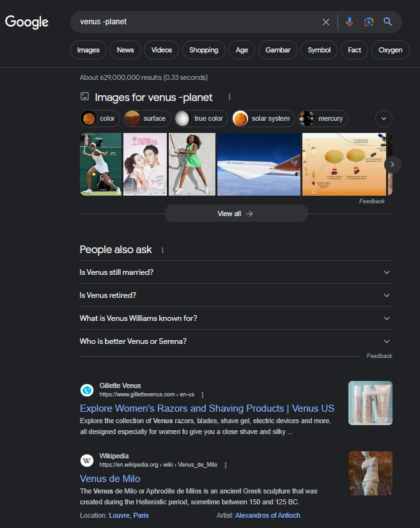Click View all images button
The image size is (420, 528).
tap(236, 214)
